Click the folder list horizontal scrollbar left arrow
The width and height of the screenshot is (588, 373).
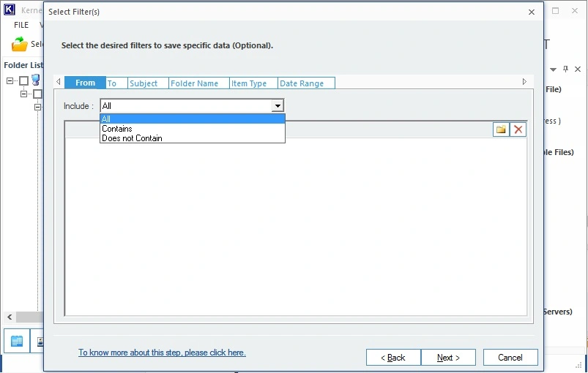click(10, 317)
